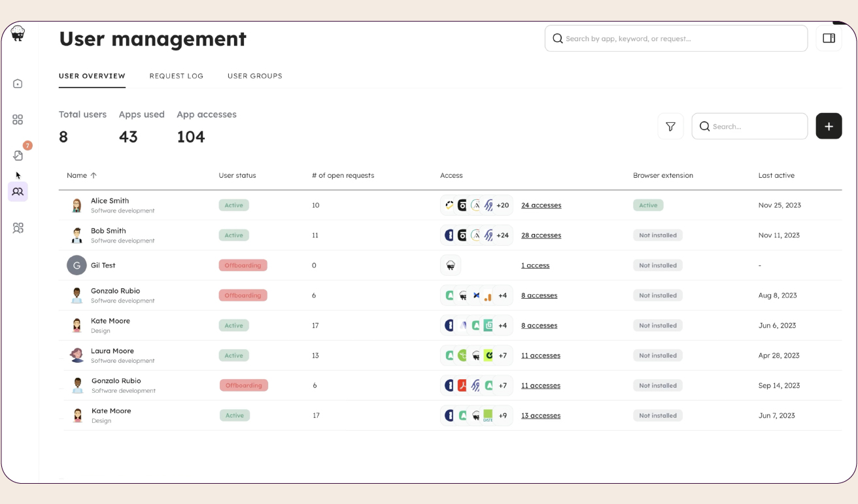Viewport: 858px width, 504px height.
Task: Switch to the User Groups tab
Action: coord(255,76)
